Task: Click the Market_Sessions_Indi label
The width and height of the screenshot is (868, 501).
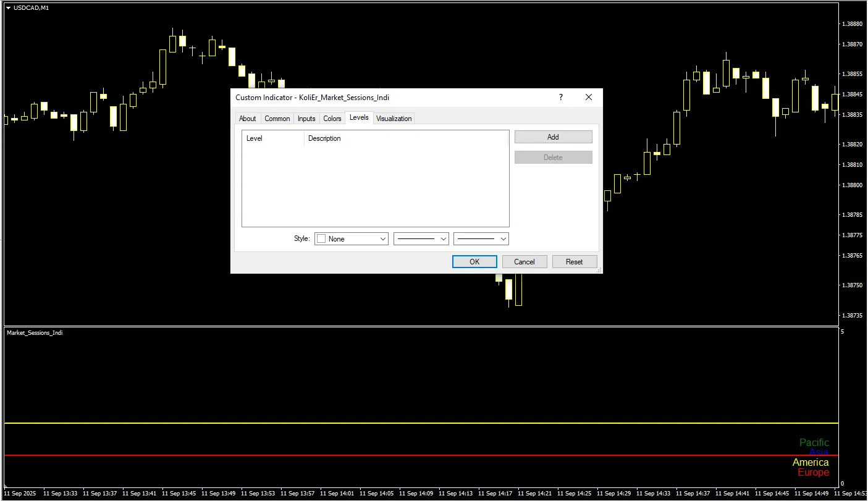Action: coord(35,332)
